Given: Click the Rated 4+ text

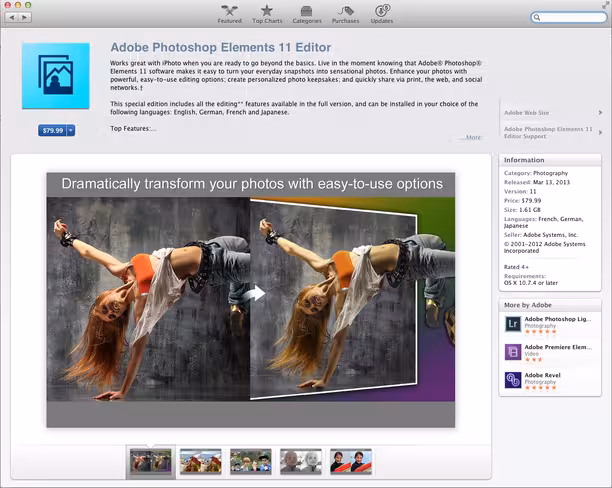Looking at the screenshot, I should point(516,267).
